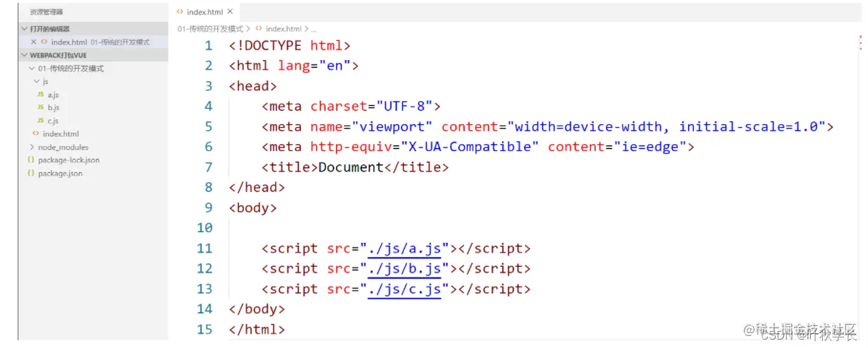Click the JS icon beside a.js
The width and height of the screenshot is (868, 348).
(x=40, y=95)
